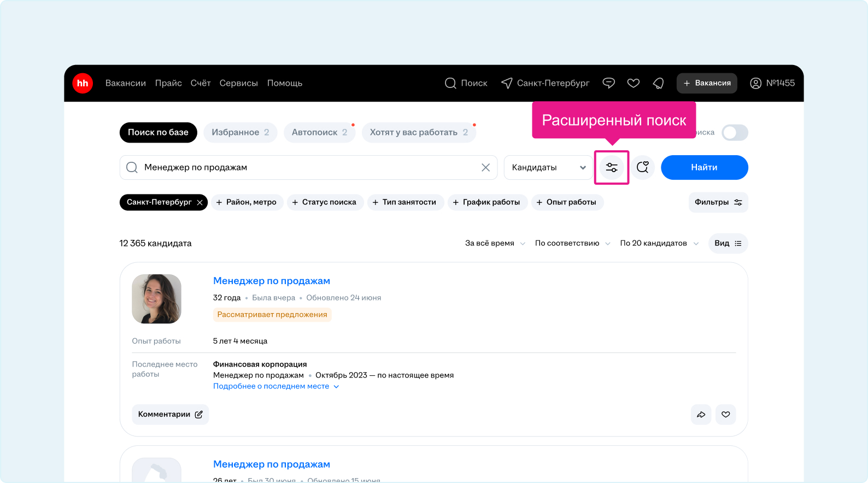This screenshot has width=868, height=483.
Task: Click the Вид view button
Action: (728, 243)
